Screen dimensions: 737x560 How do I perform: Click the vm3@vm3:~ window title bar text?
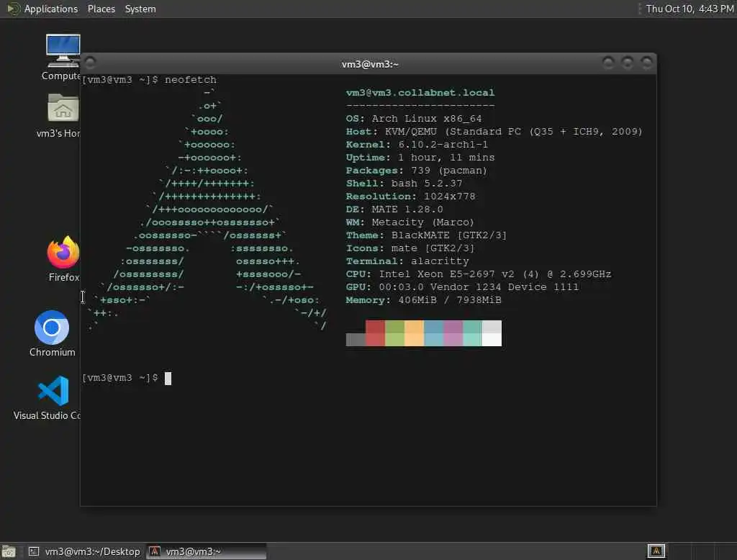370,64
